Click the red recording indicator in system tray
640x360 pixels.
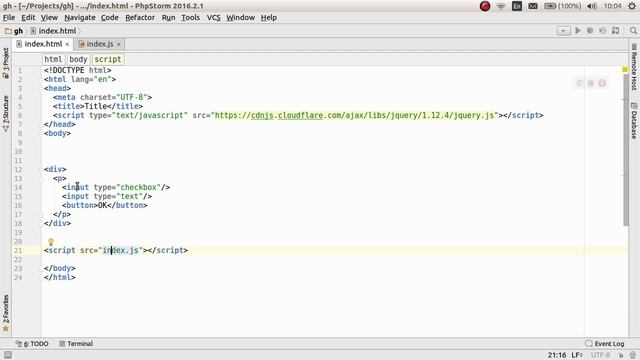[484, 6]
